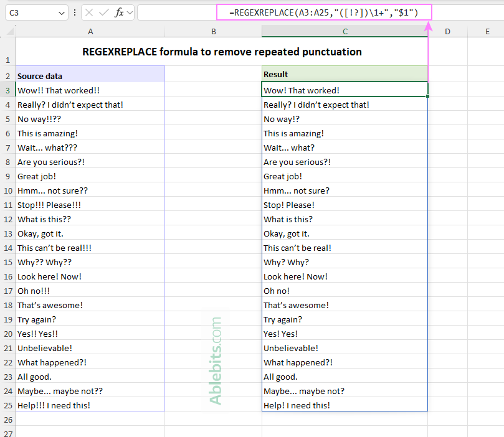Click the formula bar REGEXREPLACE formula text
Viewport: 504px width, 437px height.
324,12
